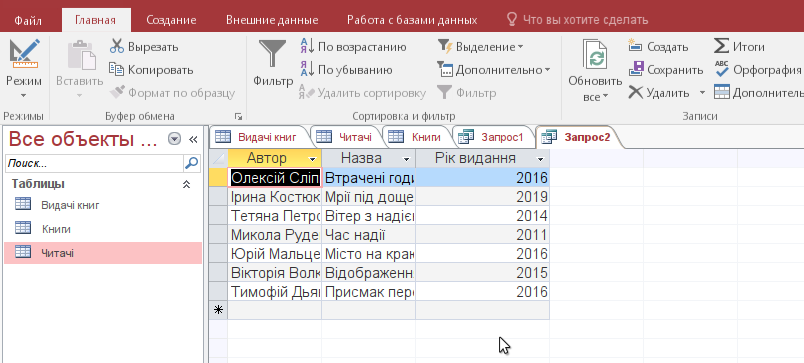This screenshot has width=804, height=363.
Task: Click the cell Місто на кран
Action: pyautogui.click(x=369, y=254)
